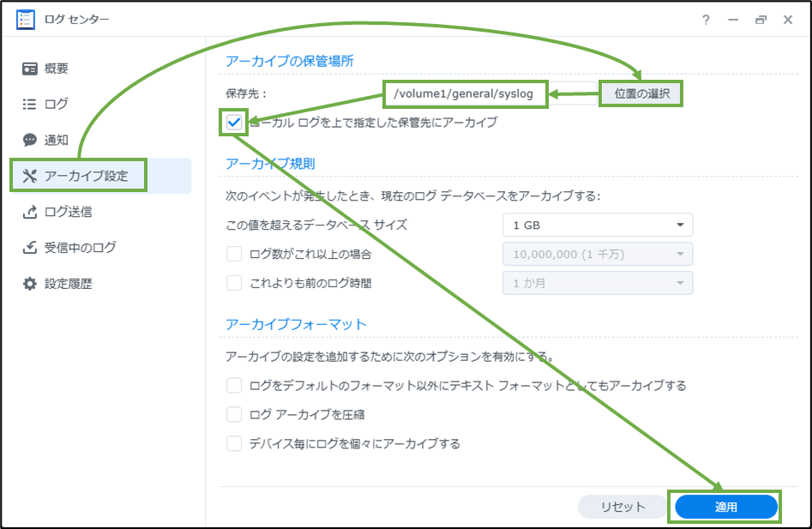Open the 設定履歴 page
812x529 pixels.
click(100, 284)
